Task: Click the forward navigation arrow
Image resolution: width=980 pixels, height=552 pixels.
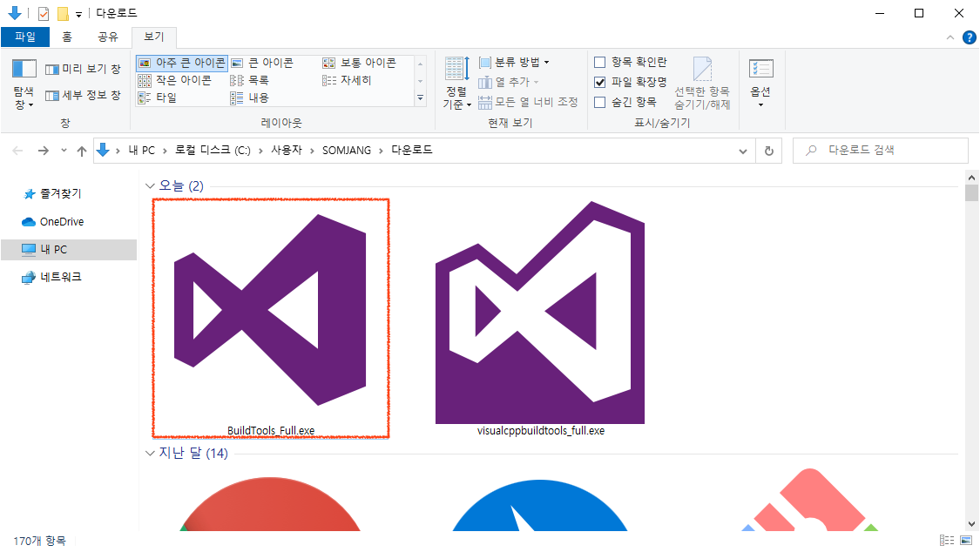Action: (44, 151)
